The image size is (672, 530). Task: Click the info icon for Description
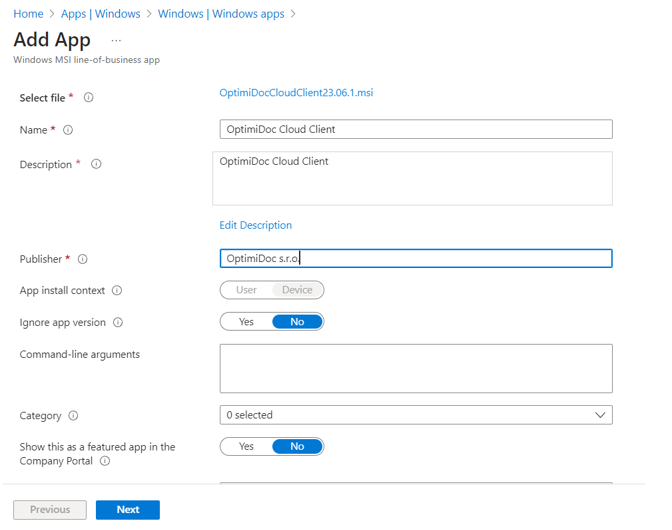[x=96, y=164]
